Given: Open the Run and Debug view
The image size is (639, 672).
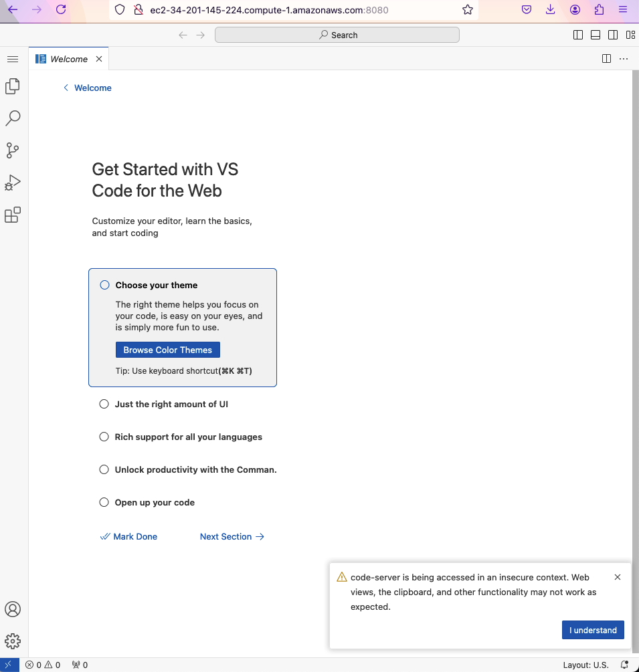Looking at the screenshot, I should (x=13, y=183).
